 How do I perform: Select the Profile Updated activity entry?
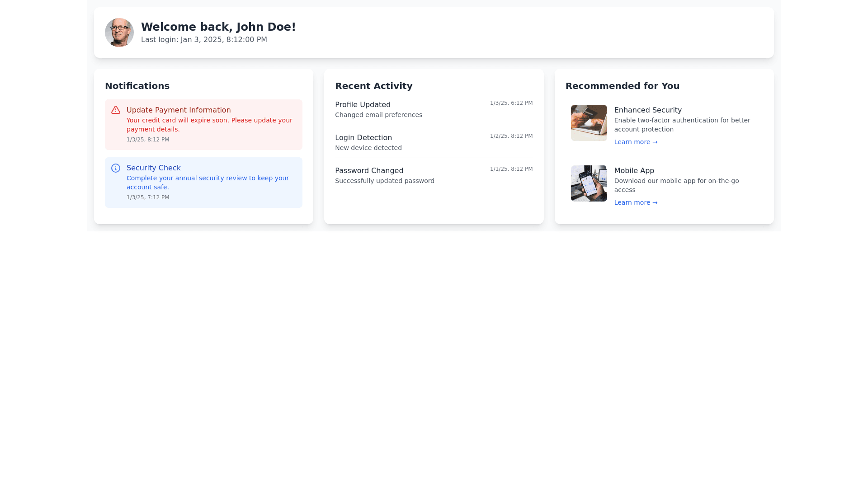[x=363, y=105]
